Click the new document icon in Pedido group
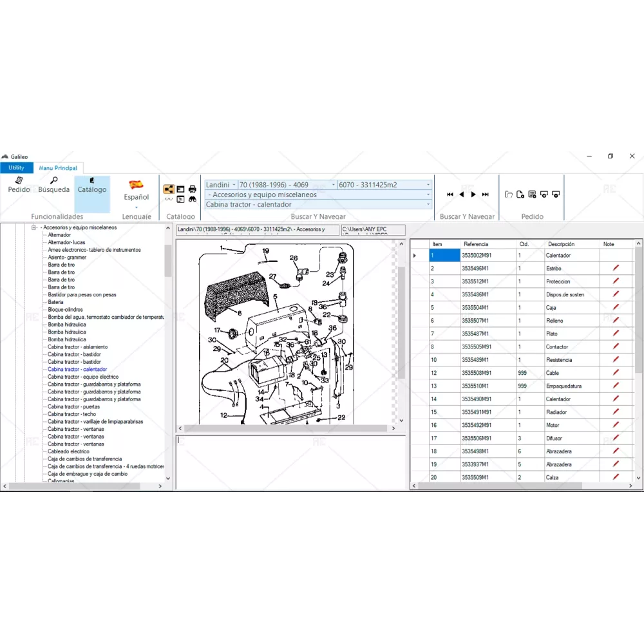This screenshot has width=644, height=644. (520, 194)
